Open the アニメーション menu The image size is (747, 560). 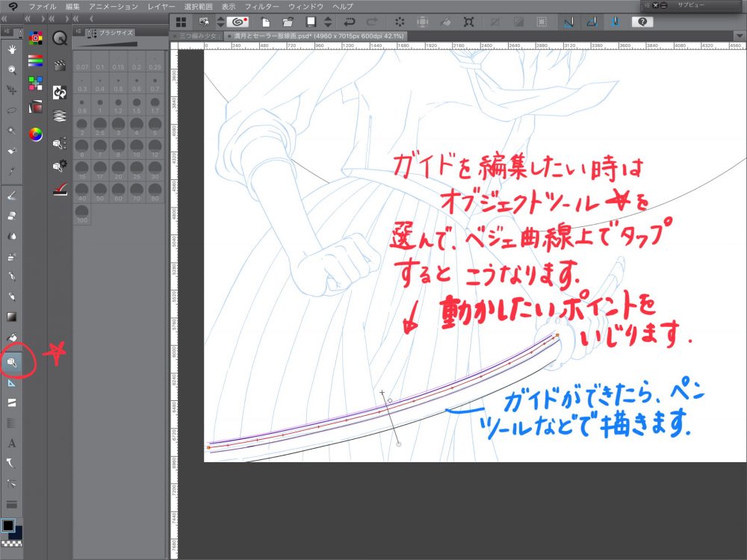tap(114, 7)
